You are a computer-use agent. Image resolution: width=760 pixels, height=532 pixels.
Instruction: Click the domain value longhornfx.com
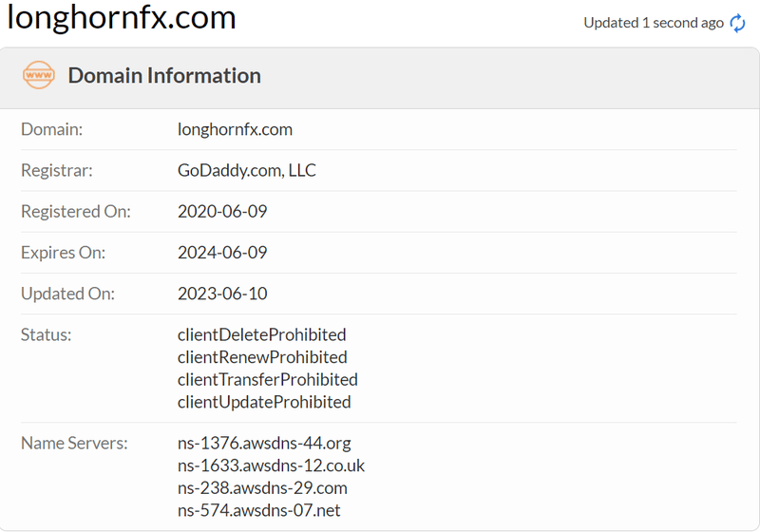click(x=235, y=129)
